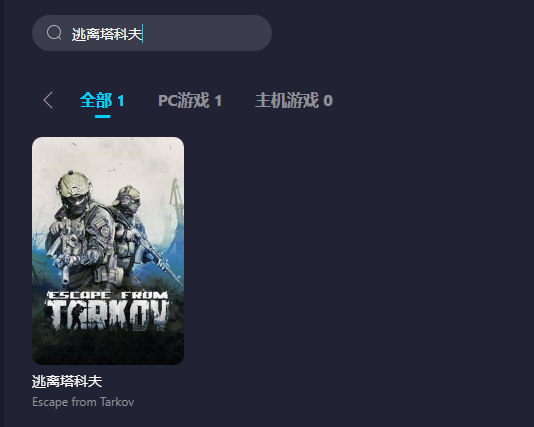Go back with the left chevron arrow
Viewport: 534px width, 427px height.
(48, 100)
